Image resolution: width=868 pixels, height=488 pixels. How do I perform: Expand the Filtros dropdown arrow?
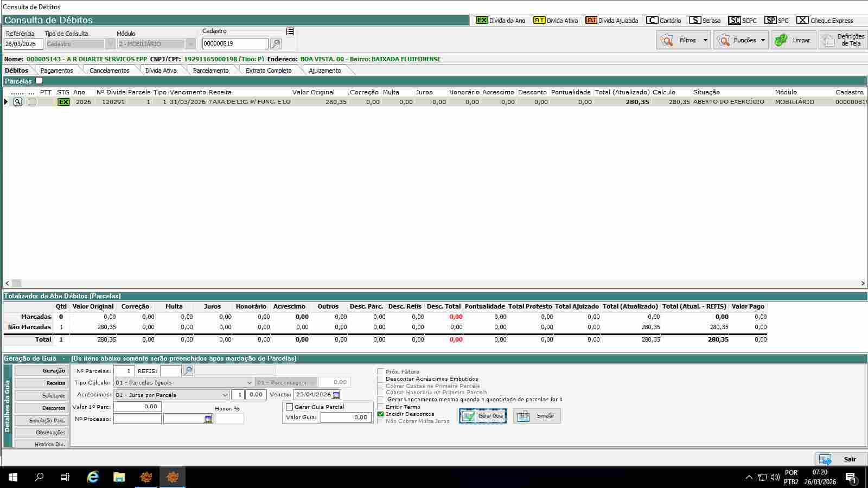(x=705, y=40)
